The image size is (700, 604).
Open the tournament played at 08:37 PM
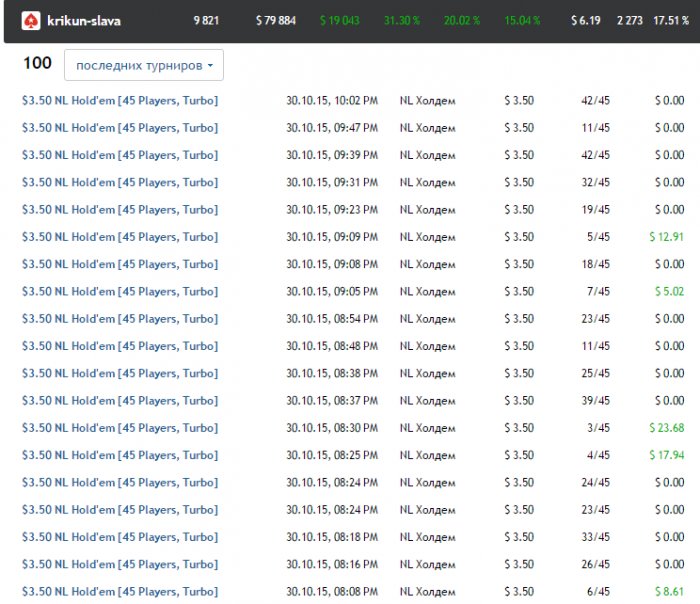120,400
